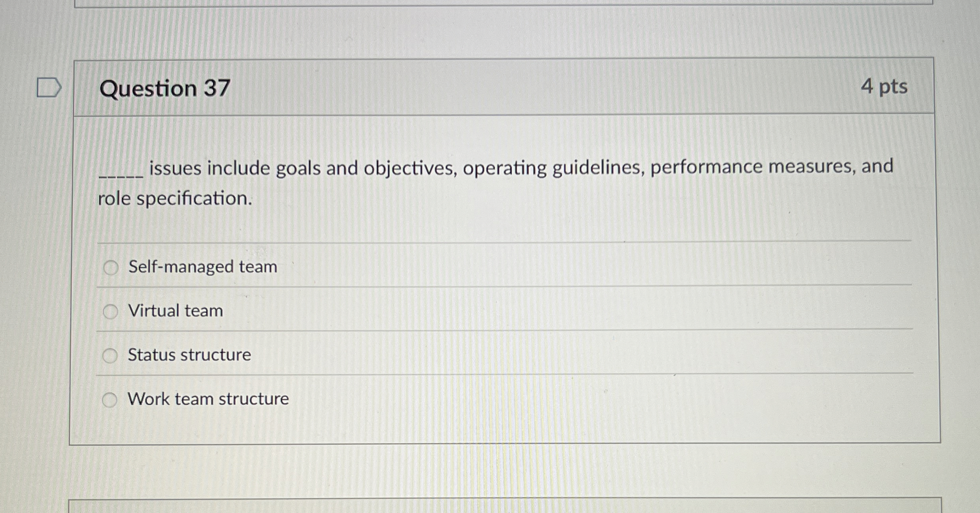The height and width of the screenshot is (513, 980).
Task: Select the Status structure radio button
Action: pyautogui.click(x=110, y=355)
